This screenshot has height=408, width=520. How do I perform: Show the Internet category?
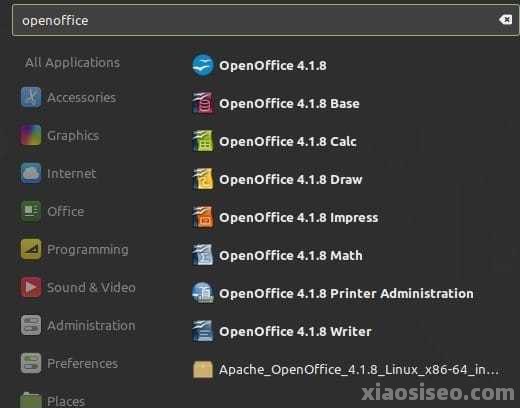coord(58,173)
